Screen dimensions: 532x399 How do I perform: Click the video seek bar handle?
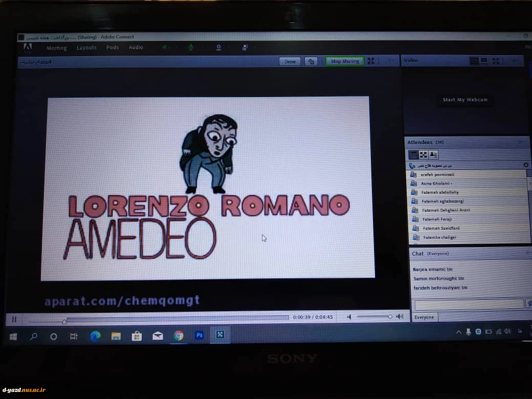tap(64, 321)
